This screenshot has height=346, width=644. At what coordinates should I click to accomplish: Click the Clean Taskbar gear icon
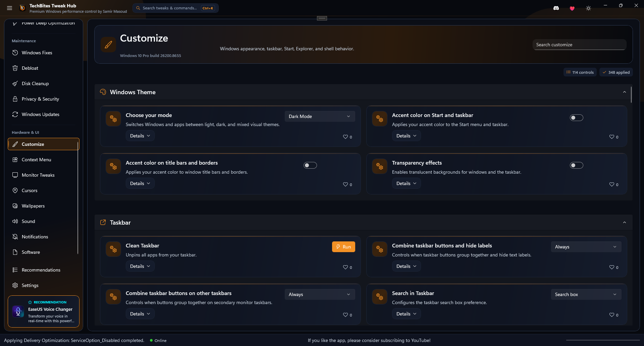[113, 249]
